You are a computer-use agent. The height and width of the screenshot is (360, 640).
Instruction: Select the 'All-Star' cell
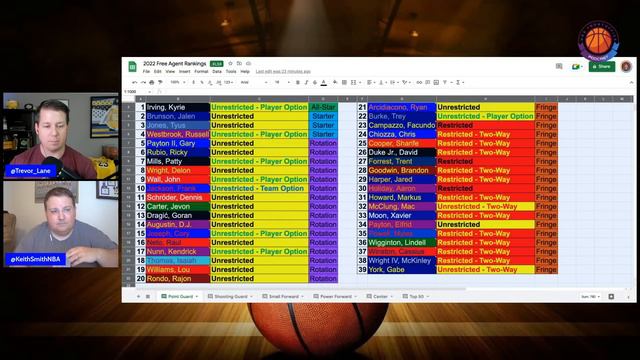323,107
